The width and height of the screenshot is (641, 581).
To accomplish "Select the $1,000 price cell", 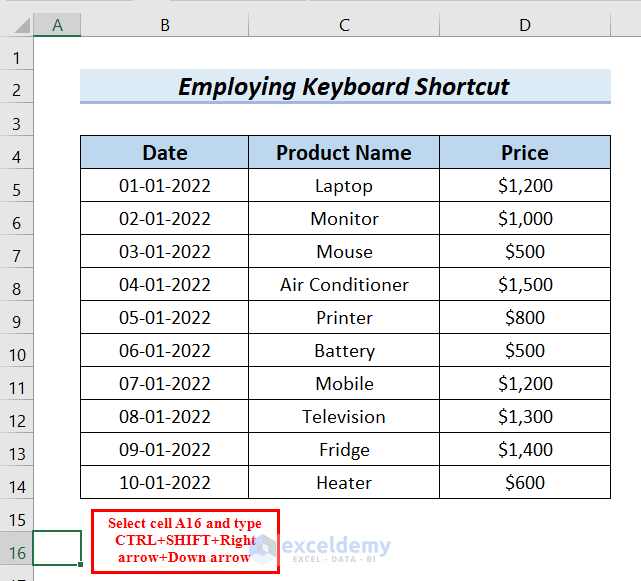I will 525,218.
